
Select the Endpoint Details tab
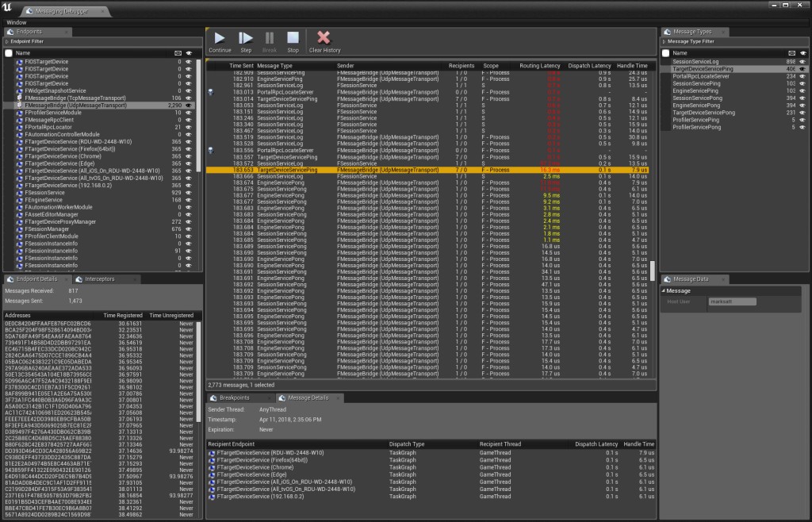coord(36,278)
